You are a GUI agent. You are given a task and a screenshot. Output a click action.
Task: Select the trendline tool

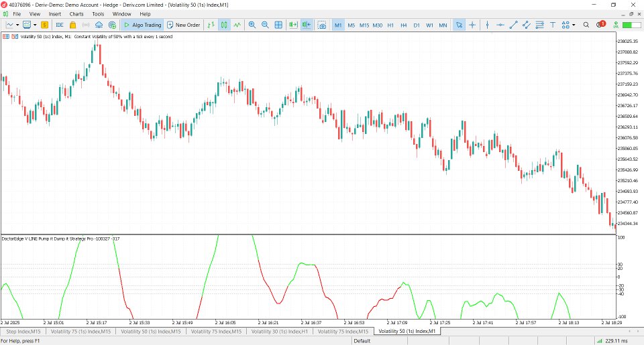pyautogui.click(x=513, y=25)
